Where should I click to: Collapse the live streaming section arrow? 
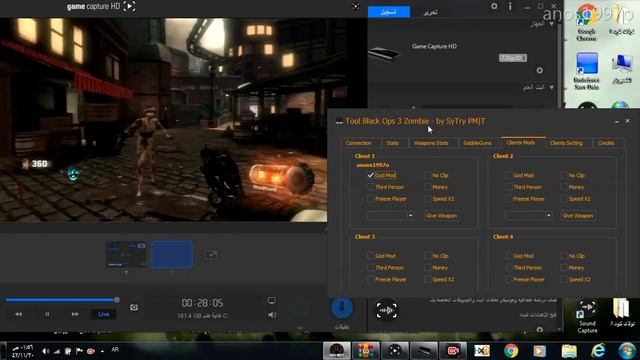coord(552,87)
